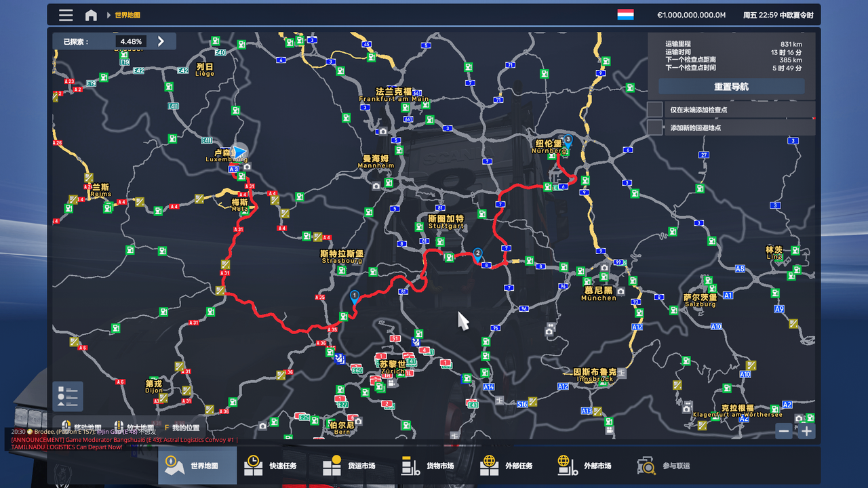This screenshot has height=488, width=868.
Task: Click the Reims city label
Action: tap(101, 190)
